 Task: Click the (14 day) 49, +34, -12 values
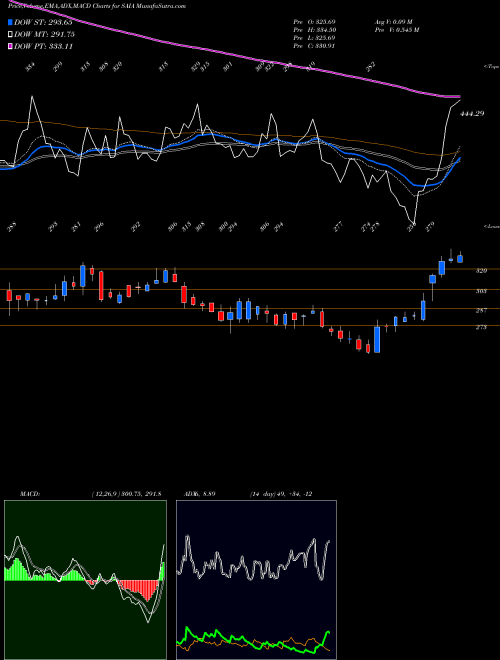pyautogui.click(x=280, y=494)
